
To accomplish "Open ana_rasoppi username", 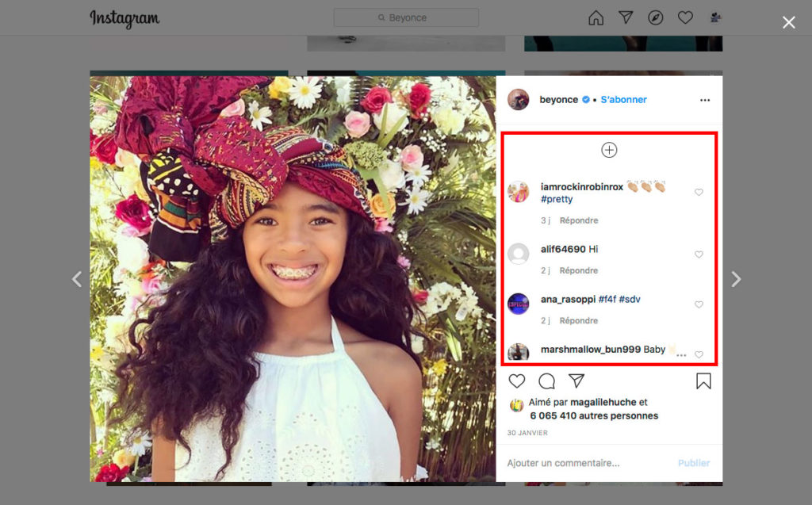I will pos(568,300).
